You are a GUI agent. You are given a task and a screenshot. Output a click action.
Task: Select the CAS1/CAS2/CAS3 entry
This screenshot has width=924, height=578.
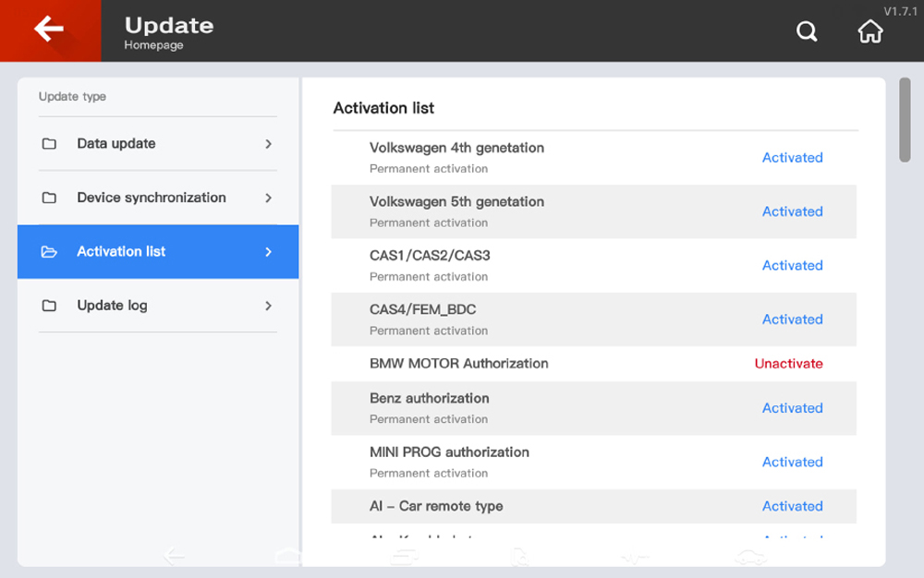point(593,266)
